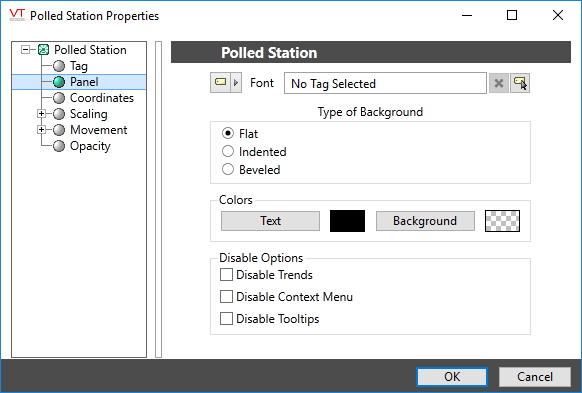Click the tag data source icon beside Font
Screen dimensions: 582x393
[220, 82]
